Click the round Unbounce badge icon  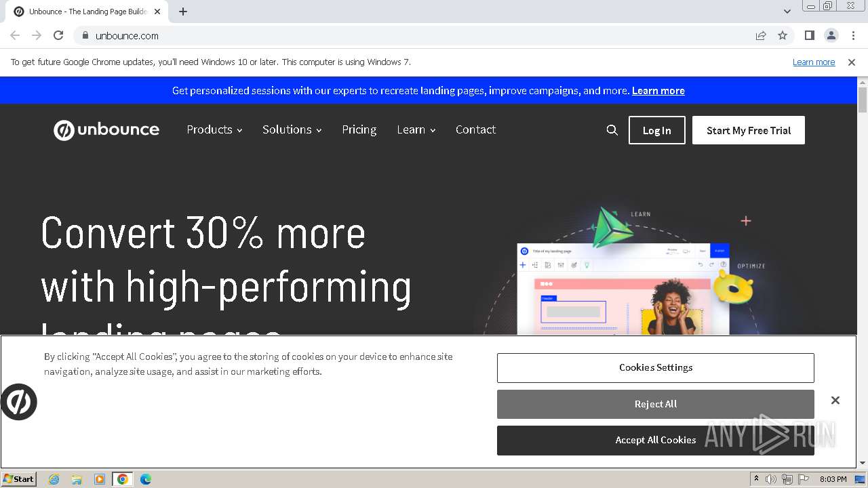click(x=18, y=402)
